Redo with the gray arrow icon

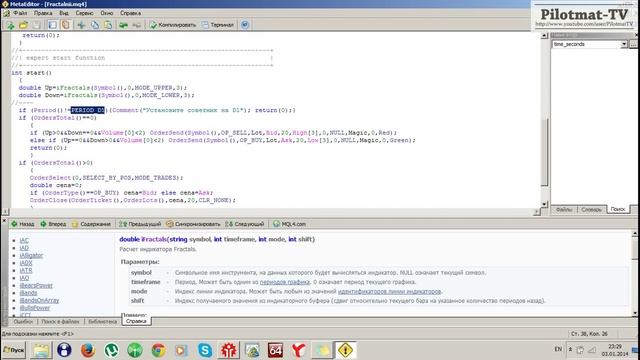(137, 25)
